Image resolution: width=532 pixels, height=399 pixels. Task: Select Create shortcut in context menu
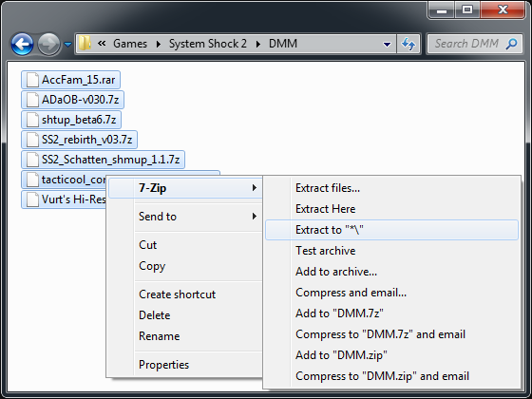185,294
